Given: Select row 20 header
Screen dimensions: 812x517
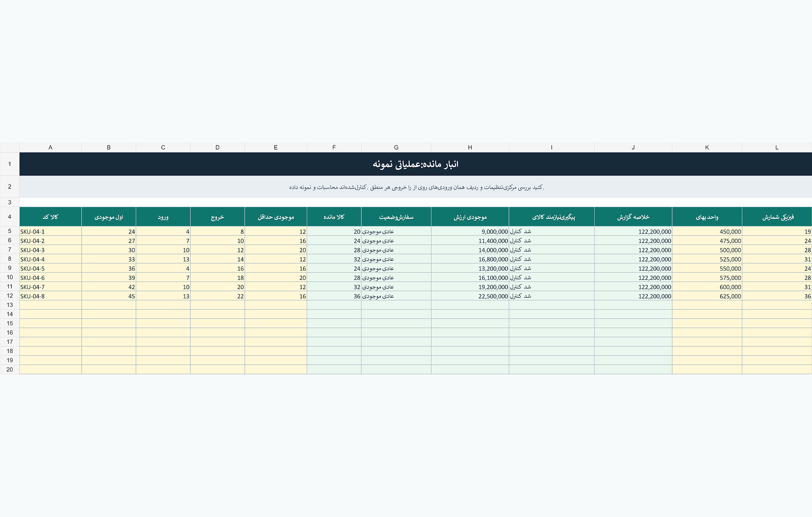Looking at the screenshot, I should [x=10, y=369].
